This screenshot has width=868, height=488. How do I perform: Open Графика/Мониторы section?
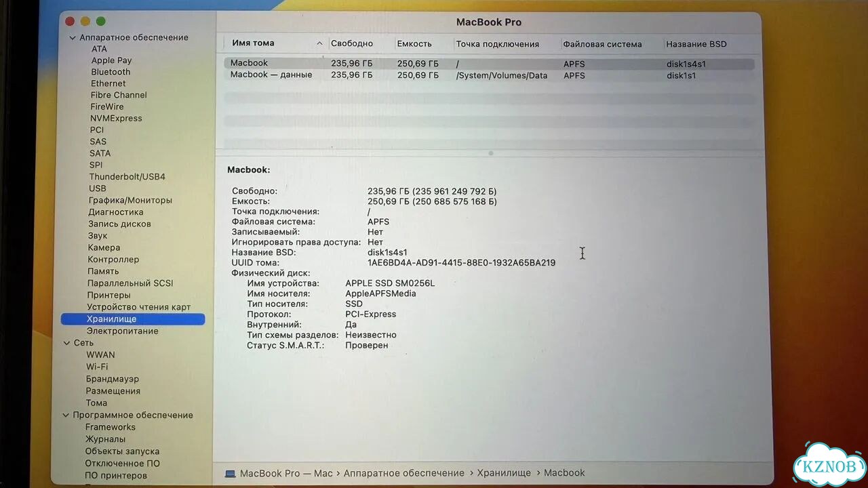click(x=130, y=200)
